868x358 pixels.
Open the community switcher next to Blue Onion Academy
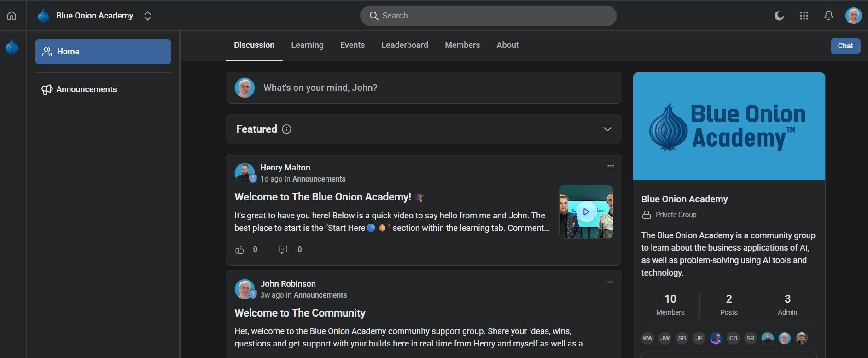(147, 16)
